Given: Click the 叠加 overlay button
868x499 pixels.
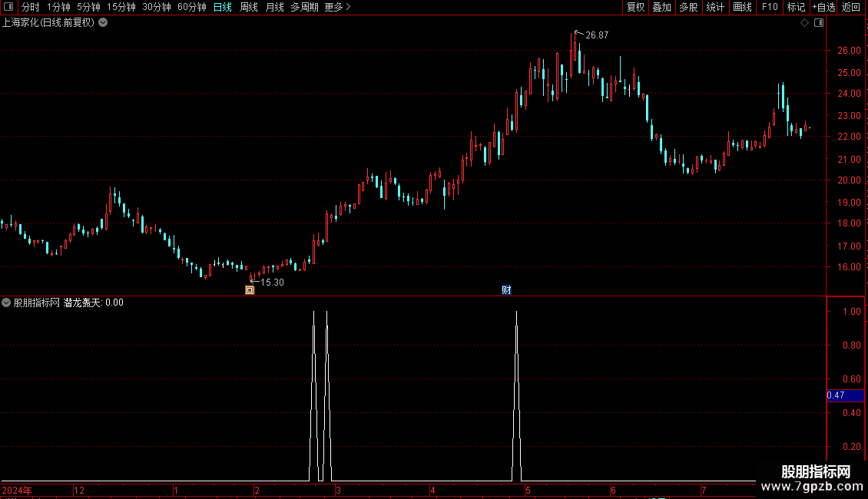Looking at the screenshot, I should 661,7.
